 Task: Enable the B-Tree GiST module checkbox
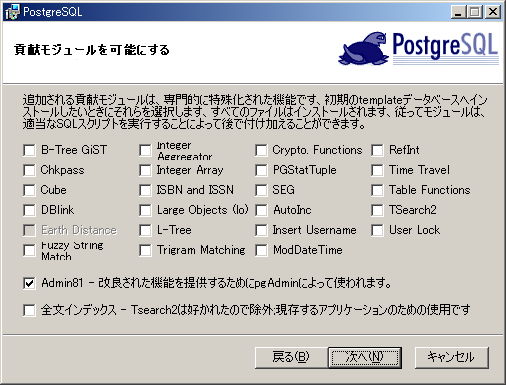click(29, 150)
